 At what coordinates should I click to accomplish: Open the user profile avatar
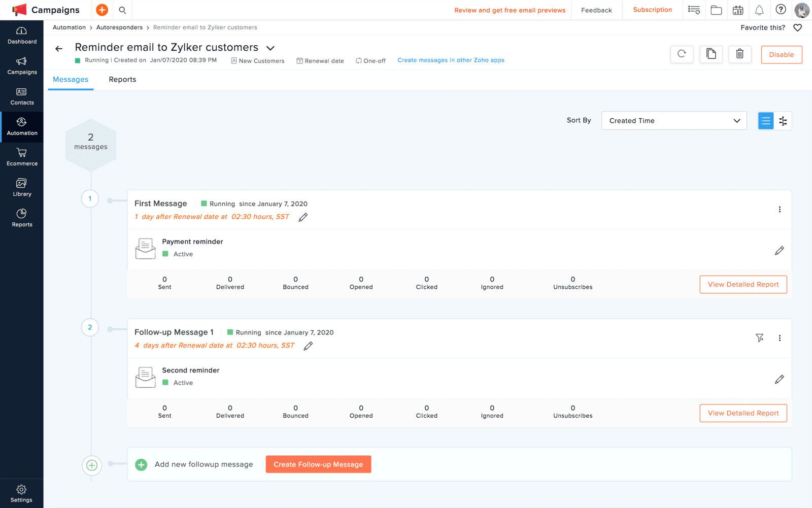[x=802, y=10]
